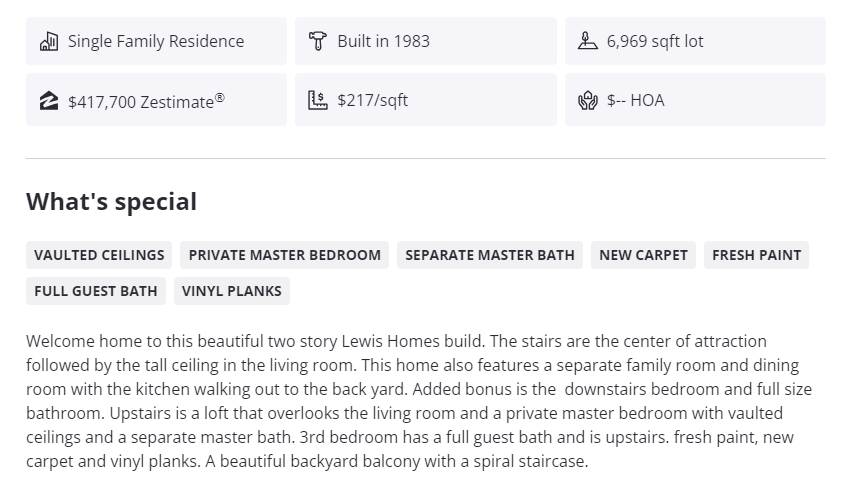
Task: Click the What's special heading
Action: (x=111, y=201)
